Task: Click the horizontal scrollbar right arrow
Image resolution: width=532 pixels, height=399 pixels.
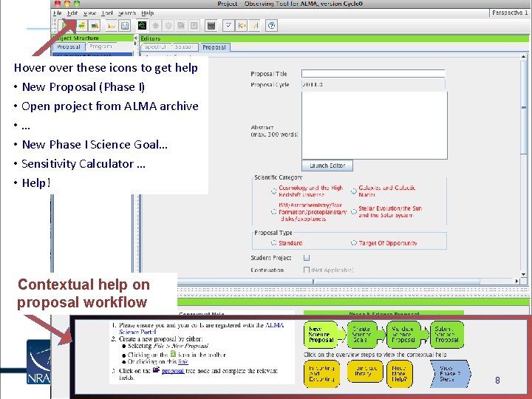Action: 516,281
